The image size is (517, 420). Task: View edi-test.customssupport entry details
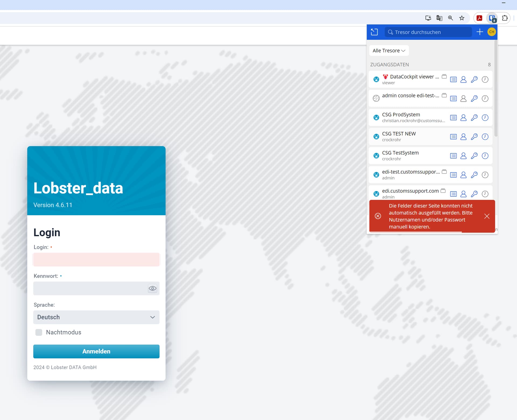pos(453,175)
